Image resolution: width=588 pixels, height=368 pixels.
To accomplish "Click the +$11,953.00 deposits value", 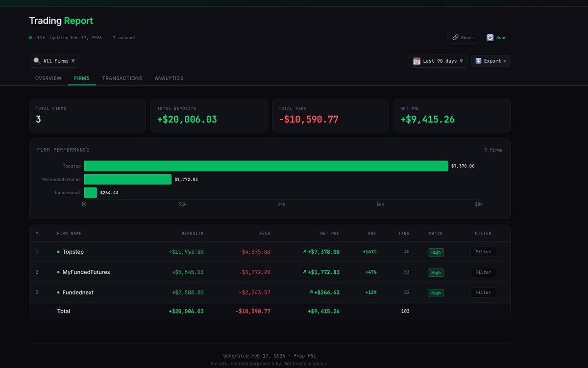I will pyautogui.click(x=186, y=252).
